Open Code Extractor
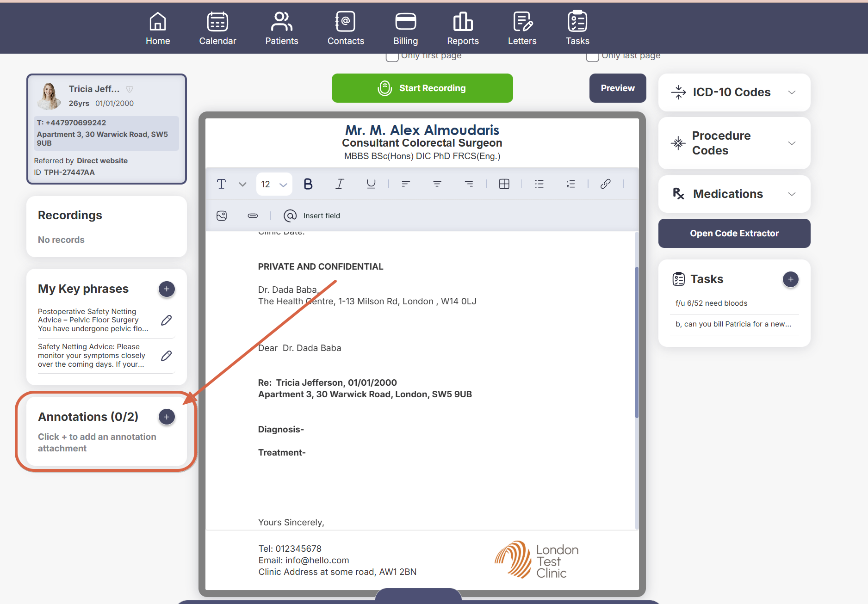 click(734, 233)
